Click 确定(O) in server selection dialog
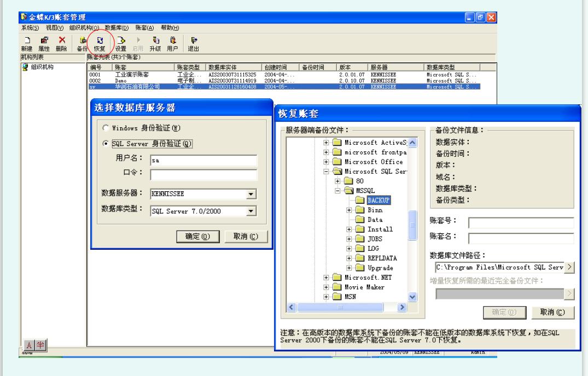This screenshot has width=588, height=376. pos(198,237)
